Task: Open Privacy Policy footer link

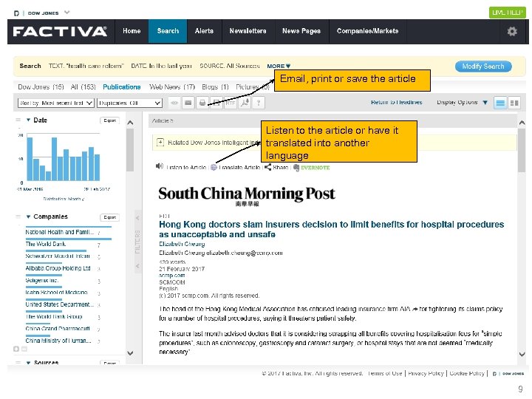Action: [426, 373]
